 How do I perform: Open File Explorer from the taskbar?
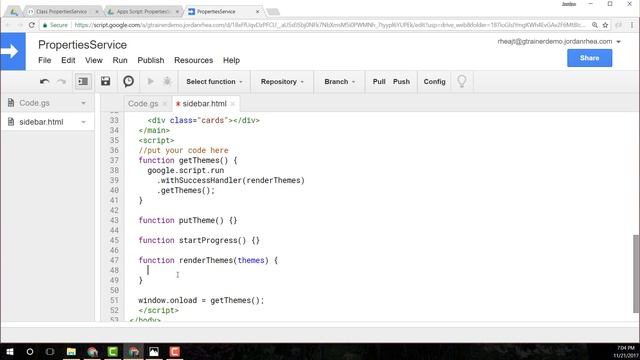[x=71, y=351]
